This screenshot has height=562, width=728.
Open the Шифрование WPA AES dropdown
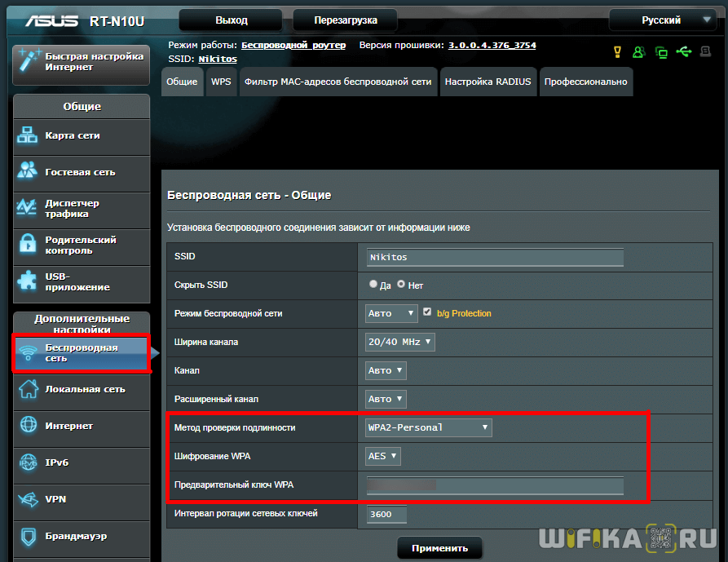pyautogui.click(x=383, y=456)
